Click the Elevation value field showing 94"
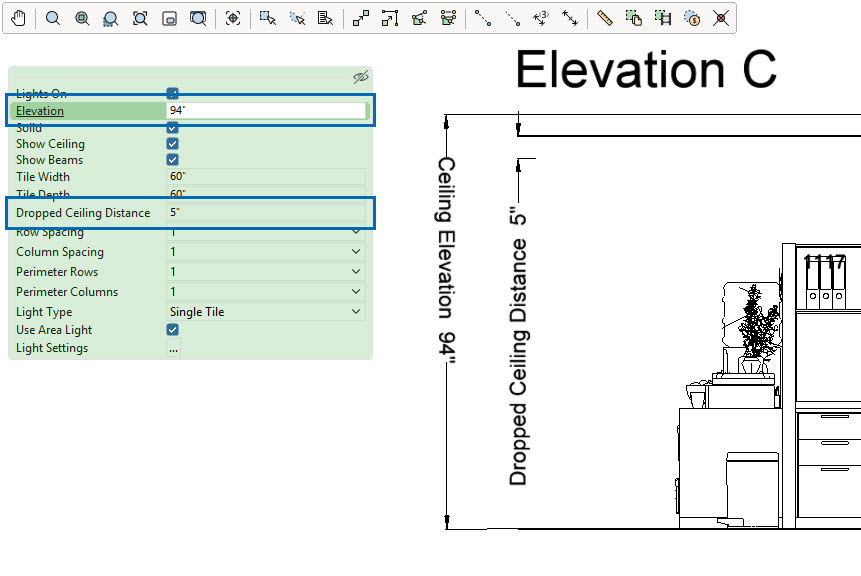Image resolution: width=861 pixels, height=576 pixels. coord(266,110)
